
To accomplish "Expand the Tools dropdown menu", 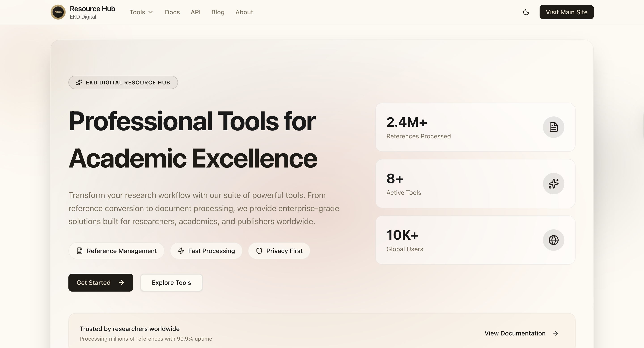I will click(x=138, y=12).
